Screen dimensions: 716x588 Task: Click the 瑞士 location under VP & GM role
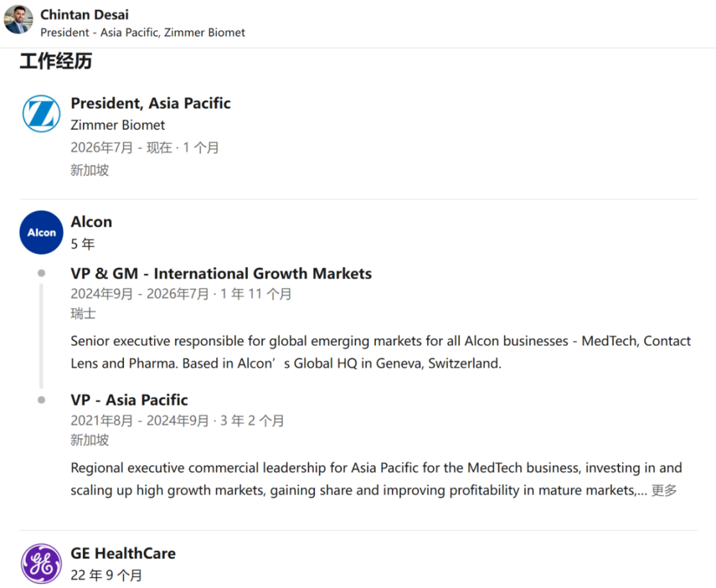tap(83, 314)
